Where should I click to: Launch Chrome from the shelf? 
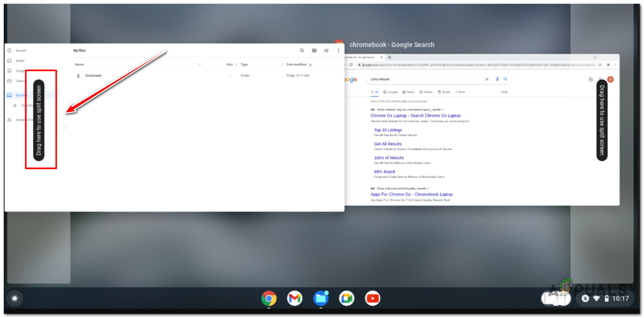tap(269, 299)
